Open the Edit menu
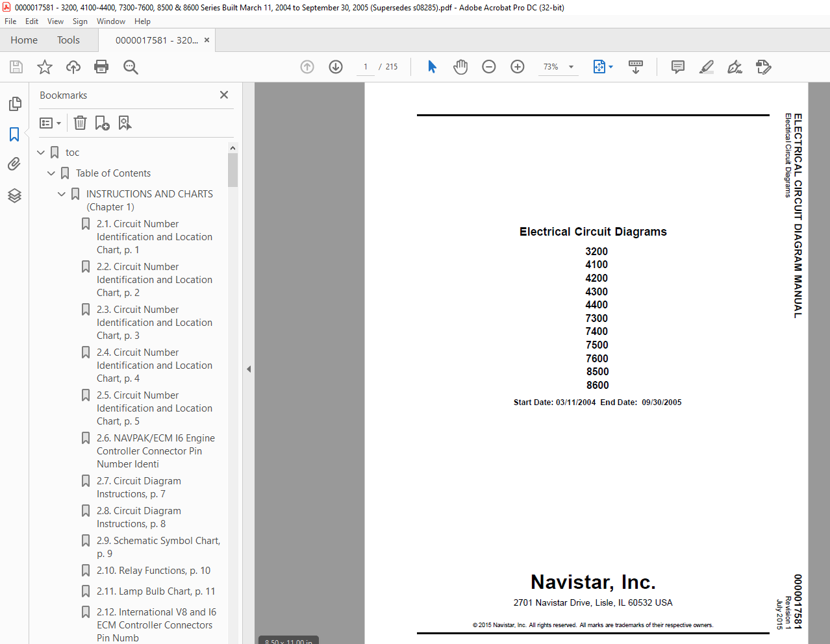Screen dimensions: 830x644 (x=32, y=21)
